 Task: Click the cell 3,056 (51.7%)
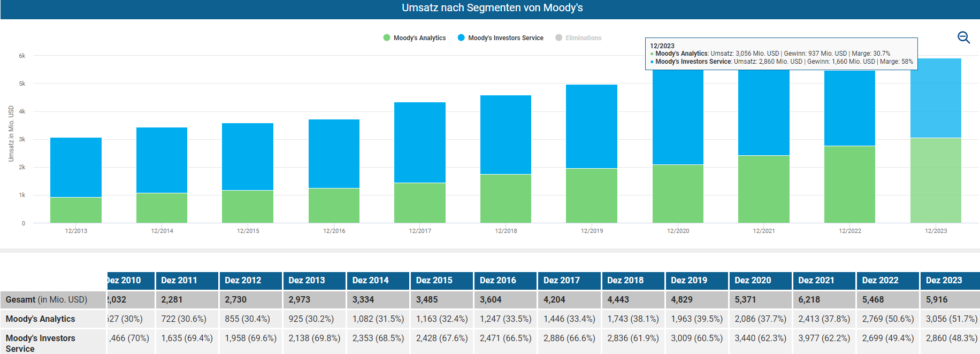pyautogui.click(x=952, y=319)
